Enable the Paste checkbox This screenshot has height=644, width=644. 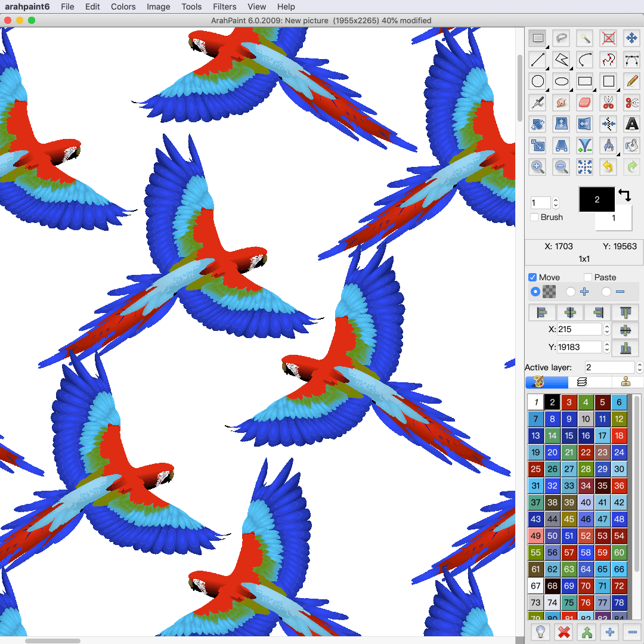click(x=588, y=277)
